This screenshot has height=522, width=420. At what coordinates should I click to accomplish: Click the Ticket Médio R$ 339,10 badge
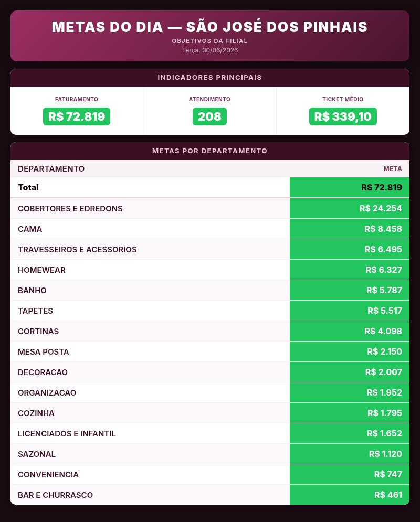click(343, 116)
